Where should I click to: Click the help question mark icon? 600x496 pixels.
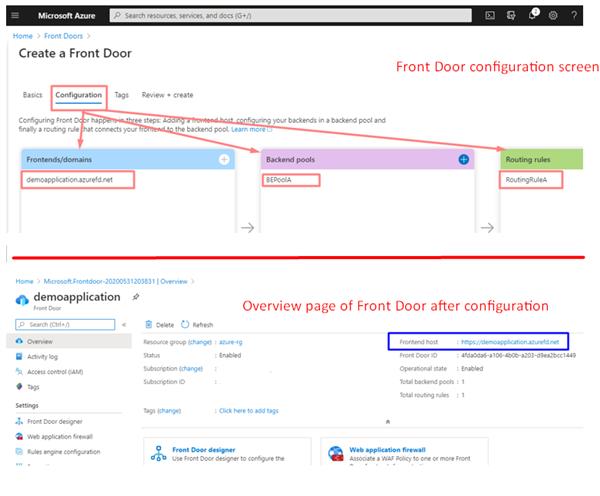pyautogui.click(x=574, y=16)
